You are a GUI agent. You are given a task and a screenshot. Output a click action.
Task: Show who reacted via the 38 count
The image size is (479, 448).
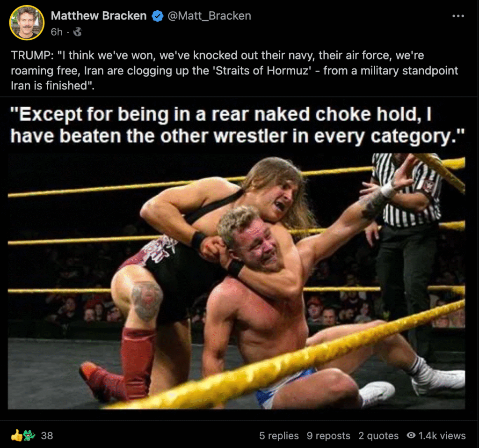pos(47,435)
